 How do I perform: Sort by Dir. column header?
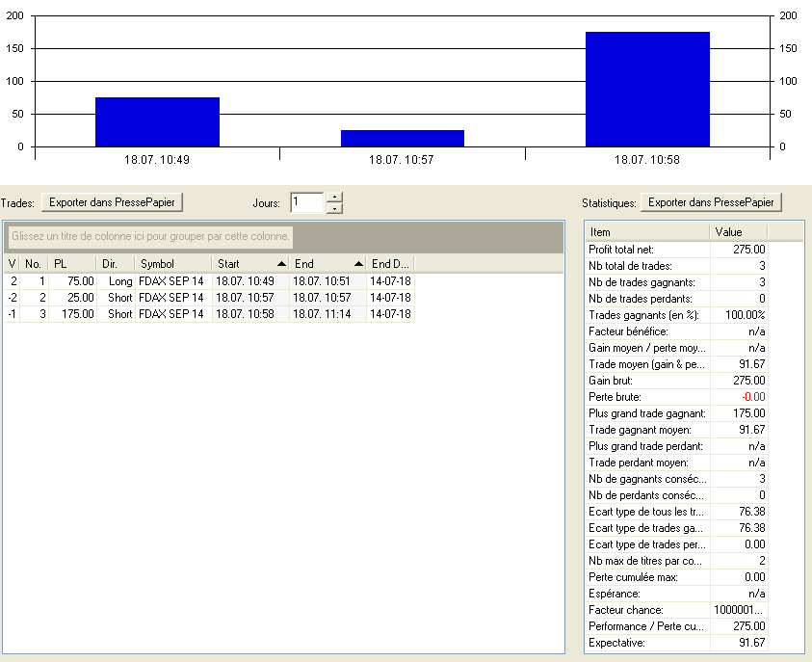(x=115, y=263)
